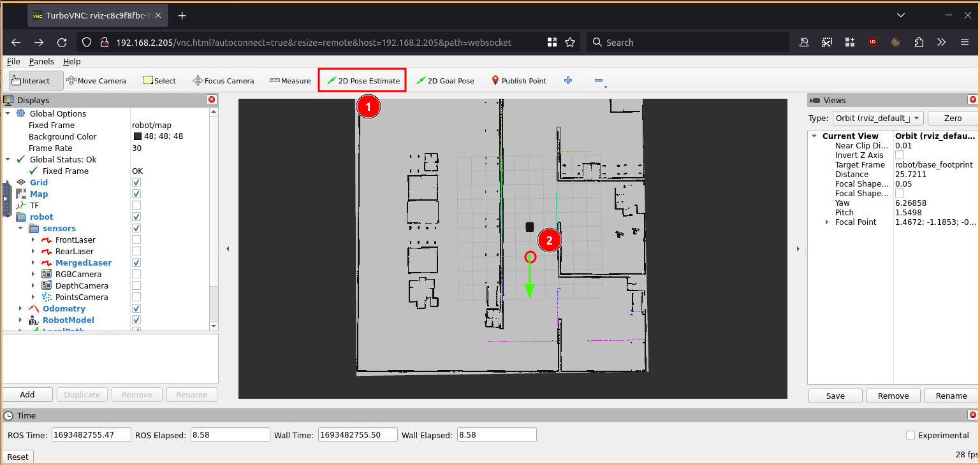Viewport: 980px width, 465px height.
Task: Go back in the browser
Action: [x=17, y=43]
